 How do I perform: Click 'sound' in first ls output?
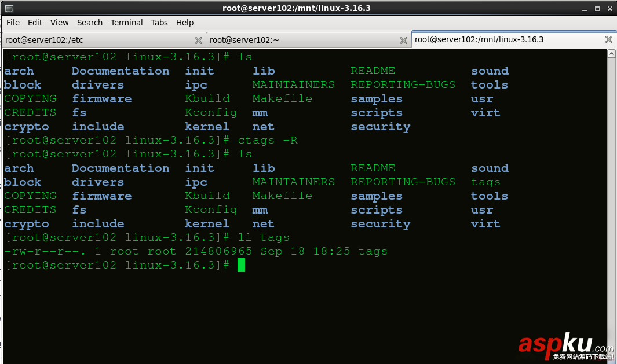(490, 71)
